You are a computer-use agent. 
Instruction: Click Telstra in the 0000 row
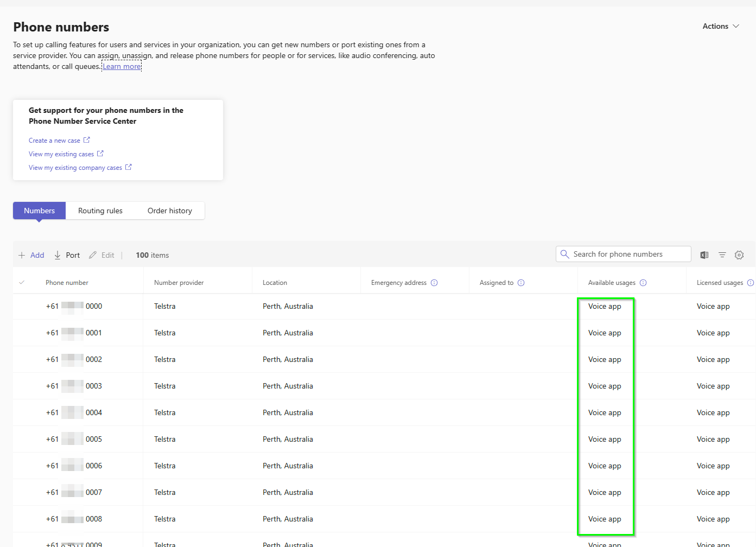click(165, 306)
